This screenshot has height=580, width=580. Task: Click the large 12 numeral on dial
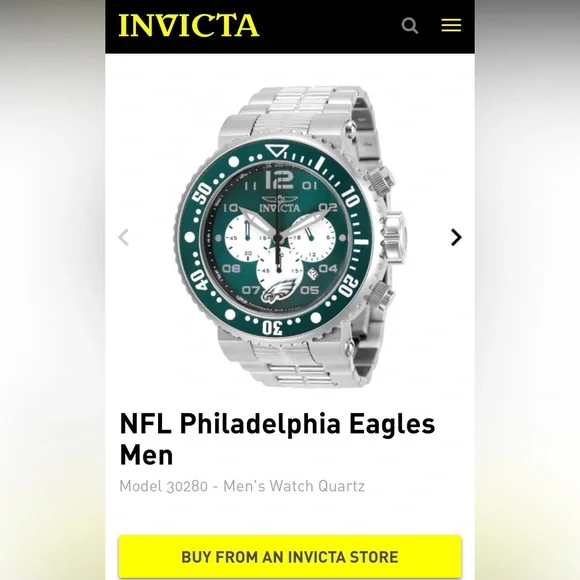pos(280,180)
